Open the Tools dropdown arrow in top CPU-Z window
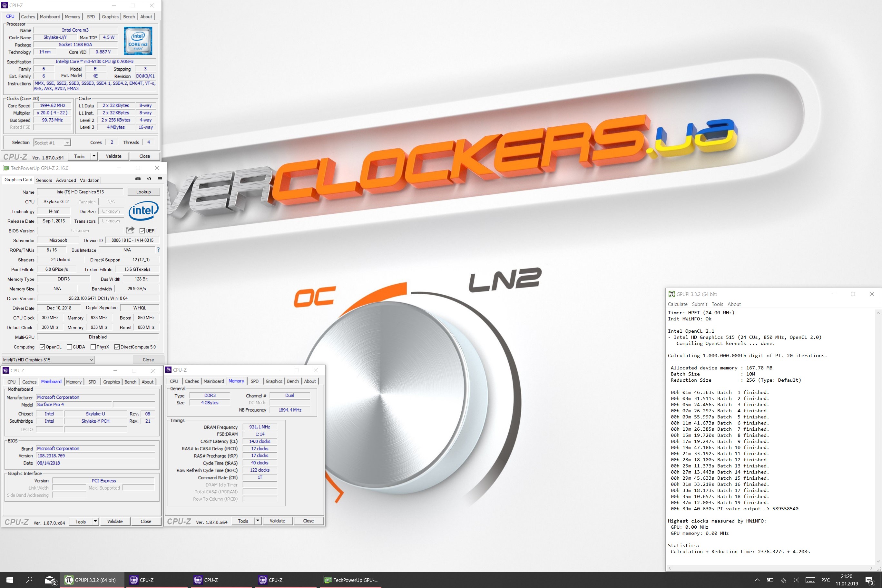Viewport: 882px width, 588px height. (94, 156)
